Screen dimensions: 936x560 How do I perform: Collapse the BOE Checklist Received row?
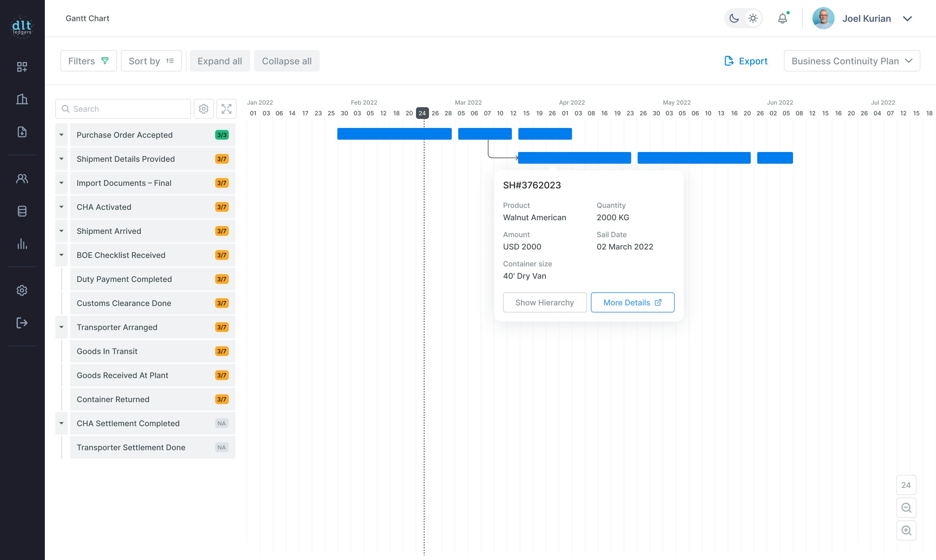[61, 255]
